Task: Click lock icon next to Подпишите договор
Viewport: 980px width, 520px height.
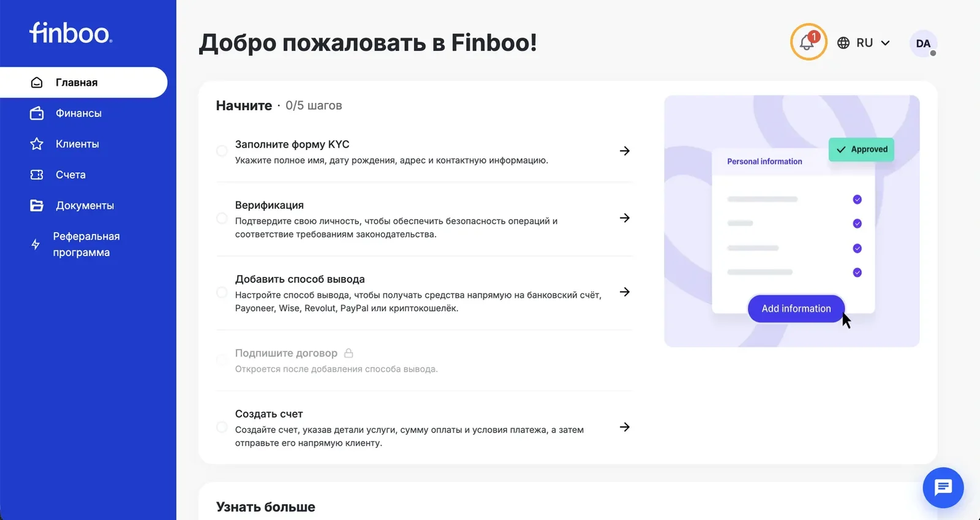Action: point(349,353)
